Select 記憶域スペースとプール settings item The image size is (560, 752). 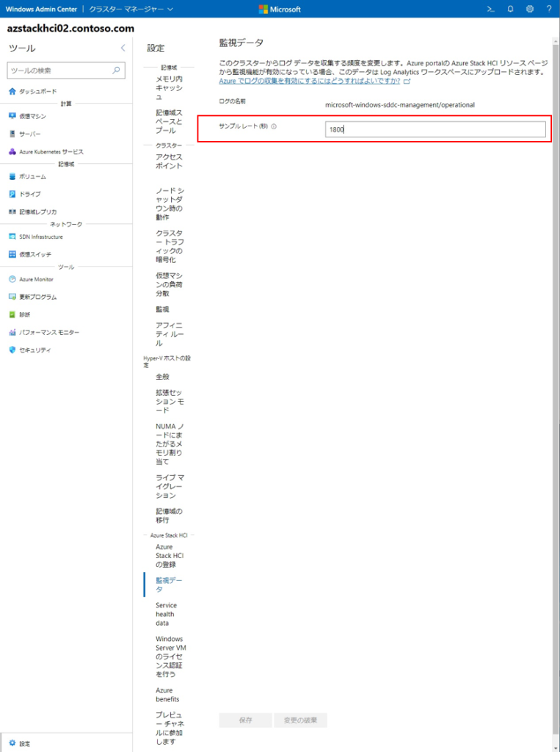169,122
